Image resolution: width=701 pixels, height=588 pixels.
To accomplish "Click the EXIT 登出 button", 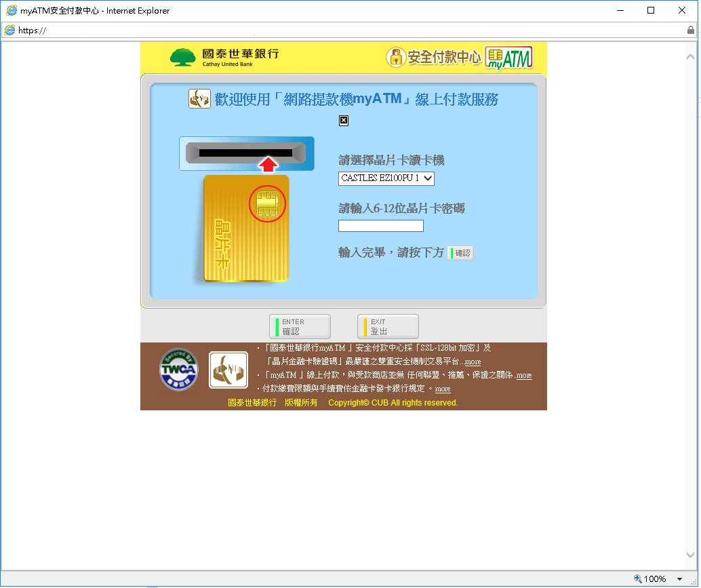I will pos(388,326).
